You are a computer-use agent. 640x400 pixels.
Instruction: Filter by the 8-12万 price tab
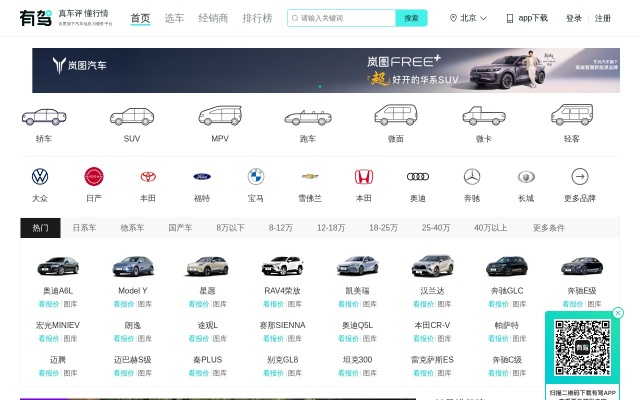tap(280, 228)
